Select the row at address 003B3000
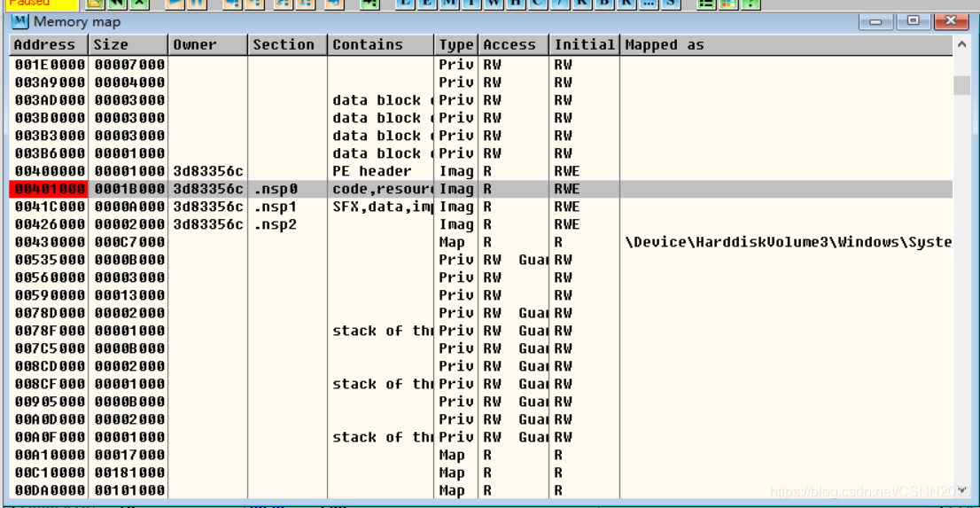This screenshot has width=980, height=508. pyautogui.click(x=481, y=135)
